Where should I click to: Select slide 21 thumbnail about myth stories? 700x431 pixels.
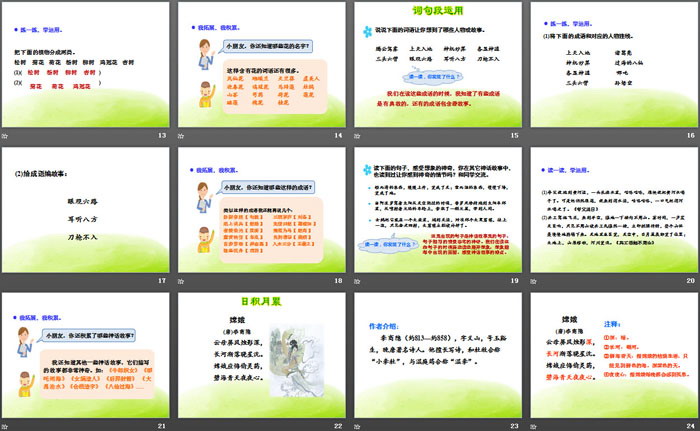(86, 355)
